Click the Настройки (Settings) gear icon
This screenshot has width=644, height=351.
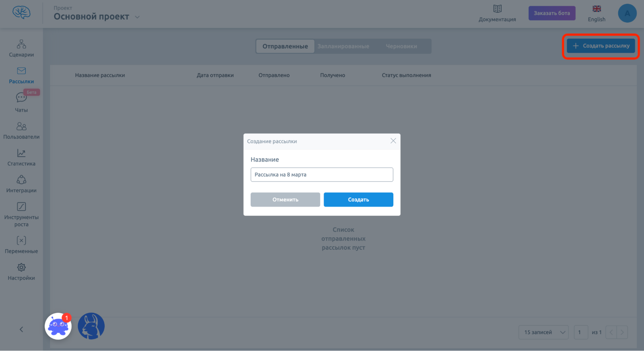point(21,268)
